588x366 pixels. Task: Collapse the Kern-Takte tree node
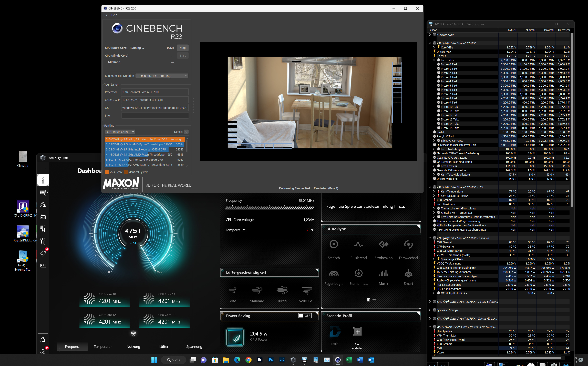coord(434,60)
